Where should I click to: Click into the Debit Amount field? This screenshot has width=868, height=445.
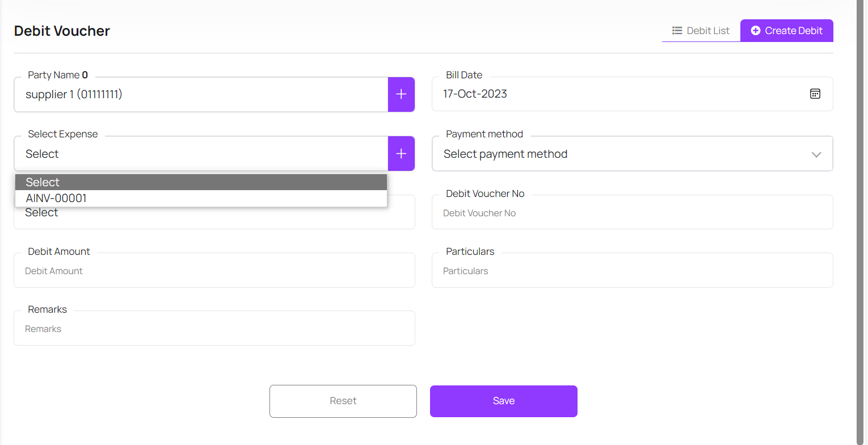[x=214, y=271]
